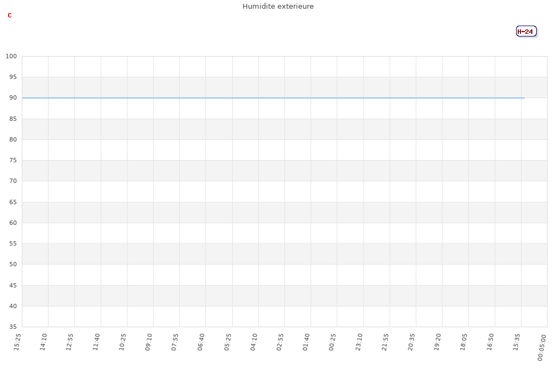558x392 pixels.
Task: Select the 09:10 time marker
Action: (149, 342)
